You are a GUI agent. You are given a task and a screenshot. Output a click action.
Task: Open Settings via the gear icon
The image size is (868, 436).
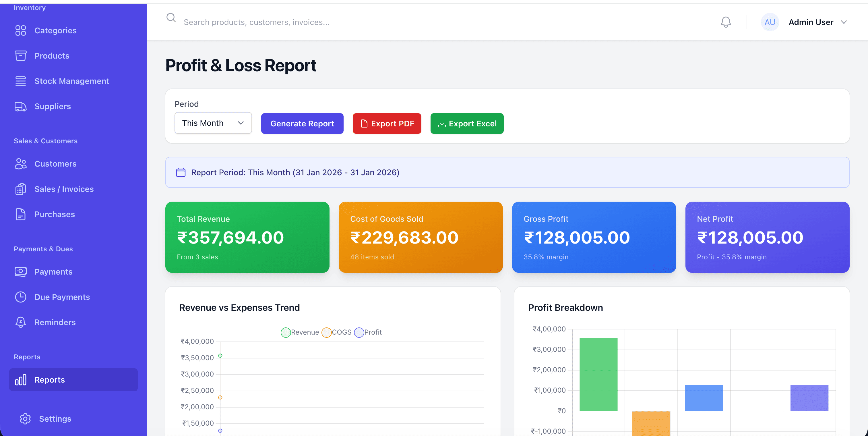click(25, 418)
